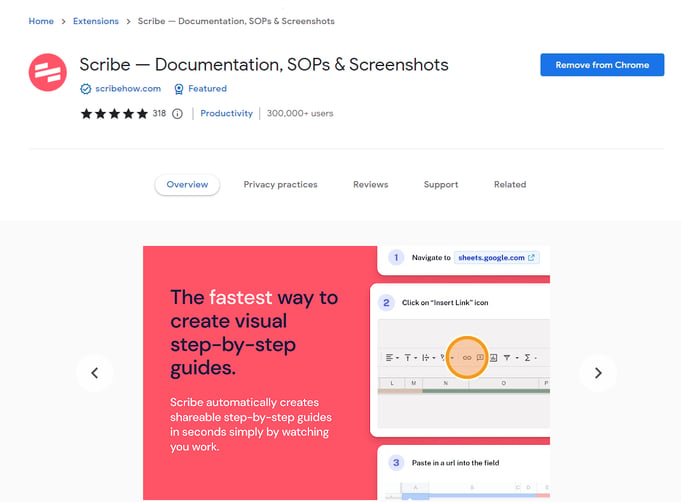Image resolution: width=681 pixels, height=502 pixels.
Task: Click Remove from Chrome button
Action: (602, 65)
